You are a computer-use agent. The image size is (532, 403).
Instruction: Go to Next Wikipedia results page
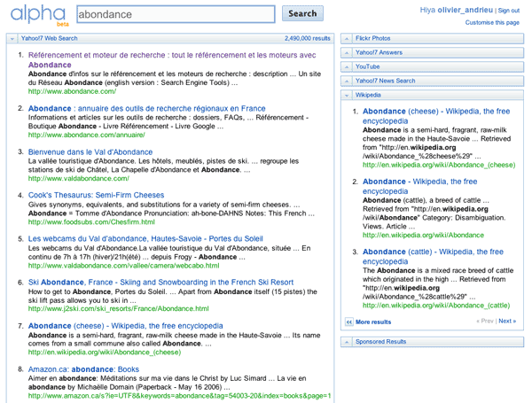pyautogui.click(x=507, y=321)
